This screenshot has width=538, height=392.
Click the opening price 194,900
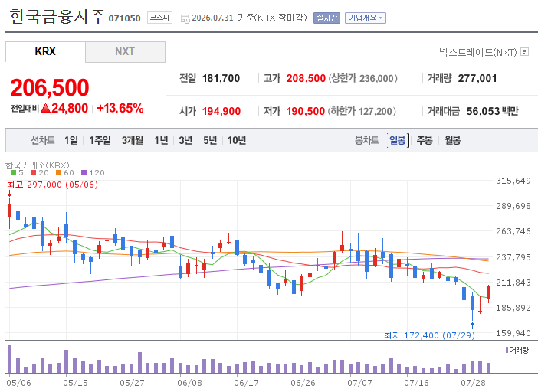(x=221, y=111)
